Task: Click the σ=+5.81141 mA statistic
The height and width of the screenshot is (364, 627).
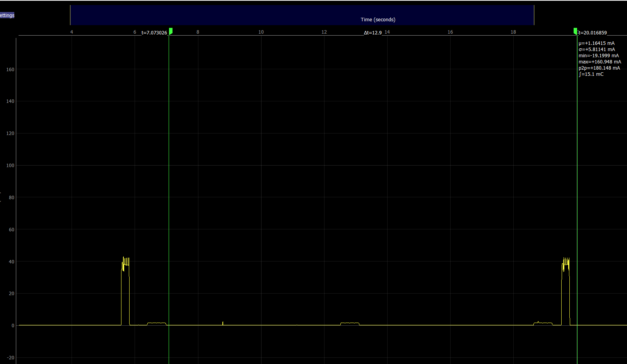Action: point(597,50)
